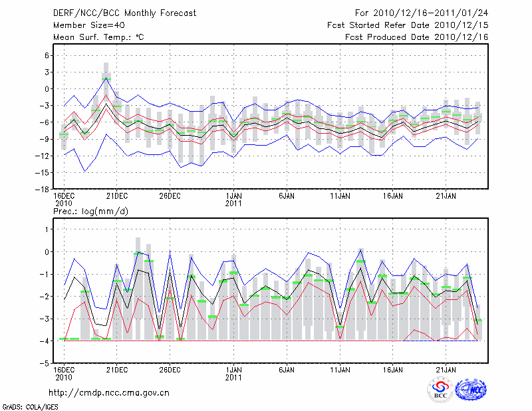Open the cmdp.ncc.cma.gov.cn link
This screenshot has width=532, height=411.
pyautogui.click(x=109, y=392)
